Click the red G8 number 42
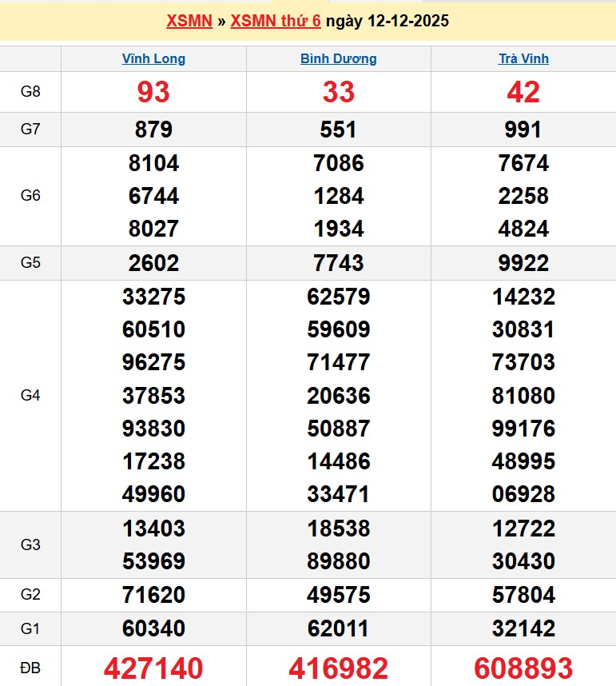The height and width of the screenshot is (686, 616). 523,92
